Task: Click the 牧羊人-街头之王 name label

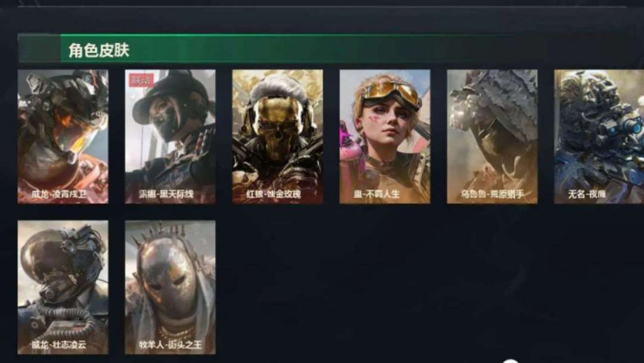Action: click(170, 345)
